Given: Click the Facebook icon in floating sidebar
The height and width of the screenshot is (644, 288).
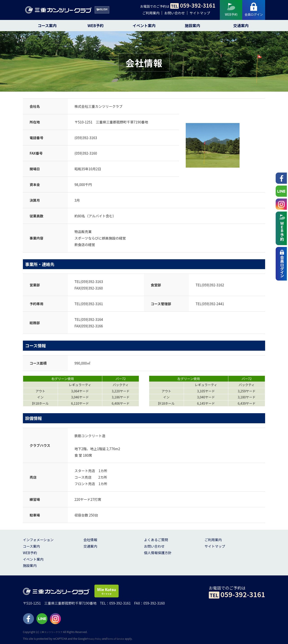Looking at the screenshot, I should (x=281, y=178).
